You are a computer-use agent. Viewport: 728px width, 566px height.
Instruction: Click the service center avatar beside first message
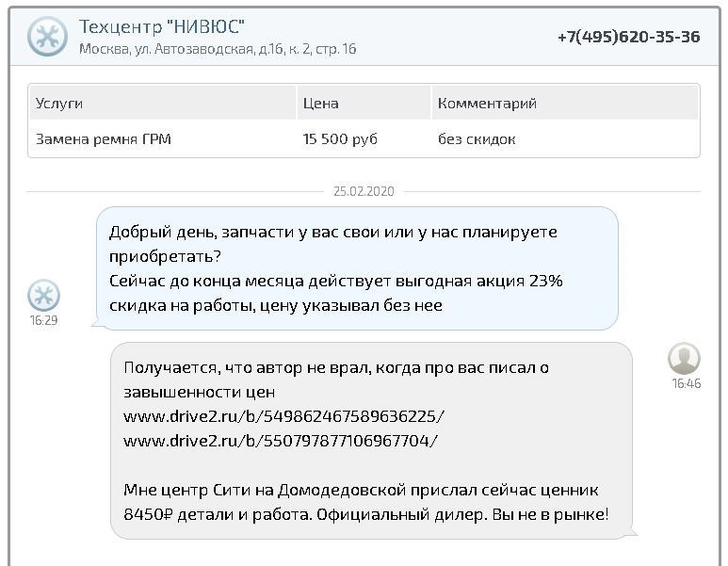(x=43, y=296)
